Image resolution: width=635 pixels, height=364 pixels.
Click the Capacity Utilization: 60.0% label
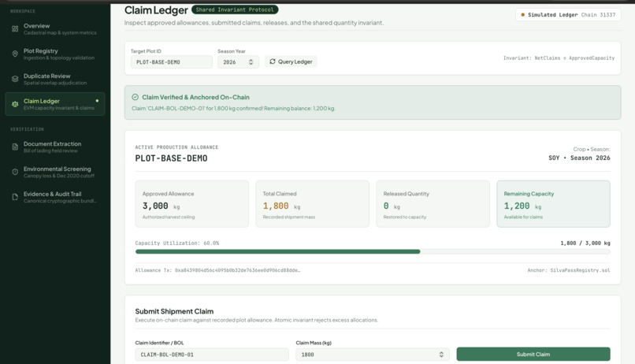click(177, 243)
